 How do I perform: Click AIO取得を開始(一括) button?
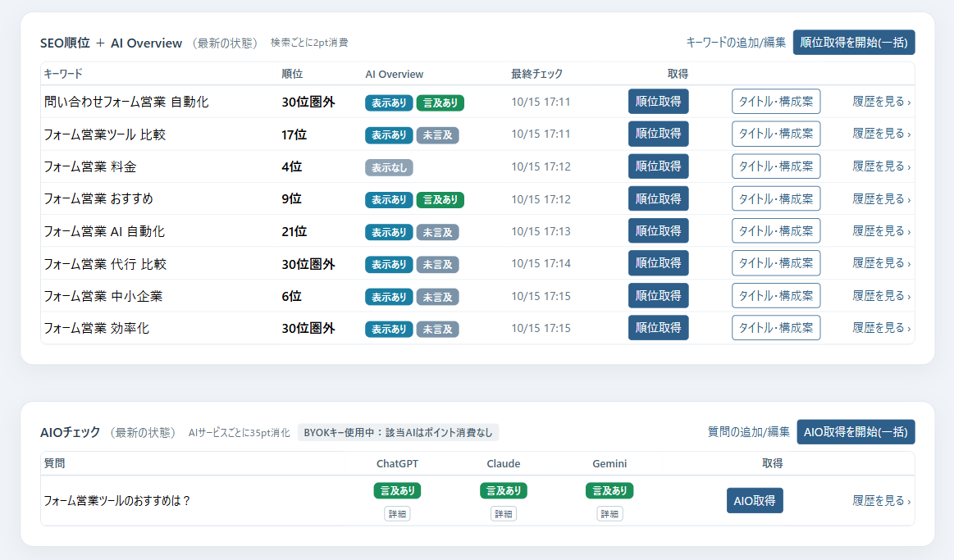(x=856, y=432)
